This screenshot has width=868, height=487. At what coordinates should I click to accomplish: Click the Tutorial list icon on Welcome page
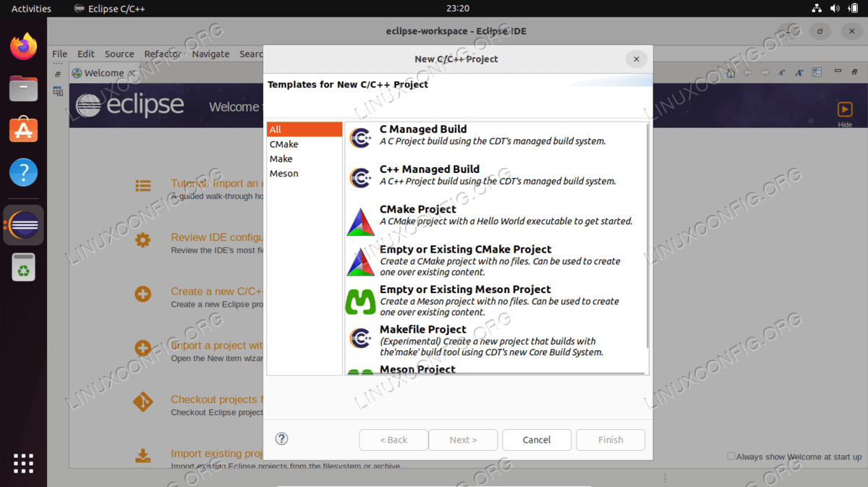click(143, 186)
